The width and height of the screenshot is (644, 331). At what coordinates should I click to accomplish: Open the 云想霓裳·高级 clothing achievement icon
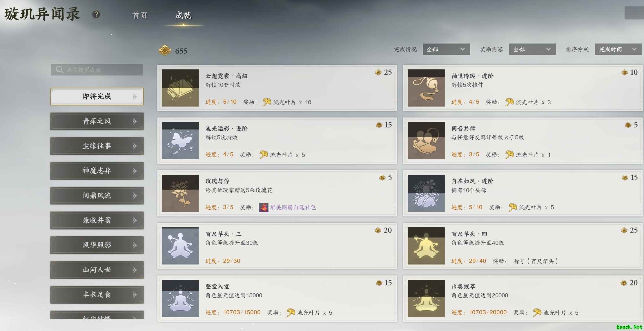180,88
